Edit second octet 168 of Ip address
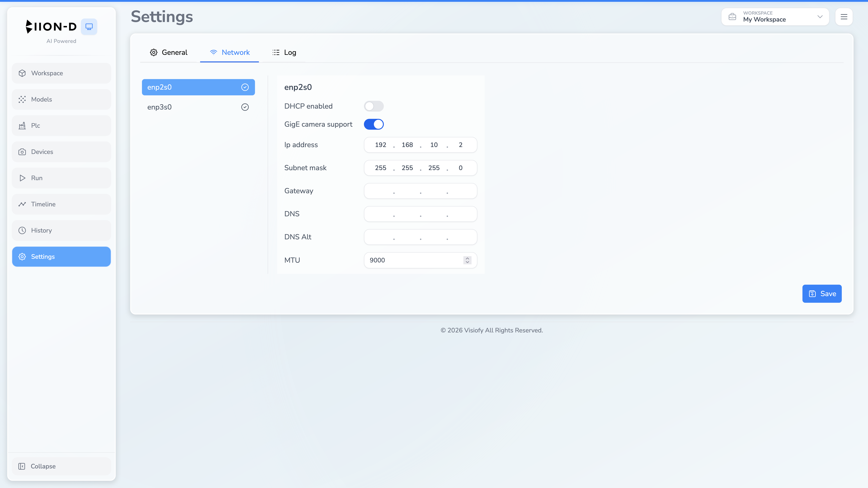 [407, 145]
